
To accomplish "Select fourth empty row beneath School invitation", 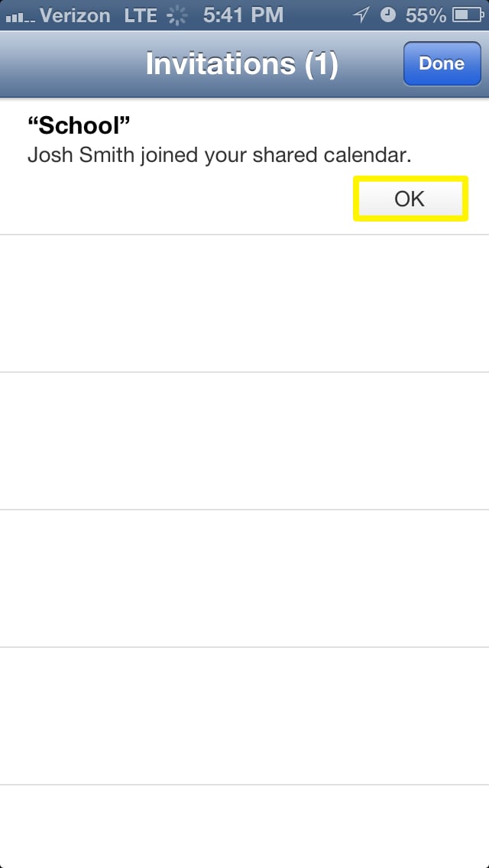I will click(244, 716).
